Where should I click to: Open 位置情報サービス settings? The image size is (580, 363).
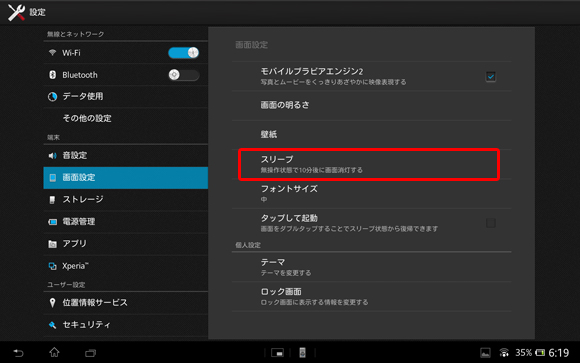pyautogui.click(x=126, y=303)
